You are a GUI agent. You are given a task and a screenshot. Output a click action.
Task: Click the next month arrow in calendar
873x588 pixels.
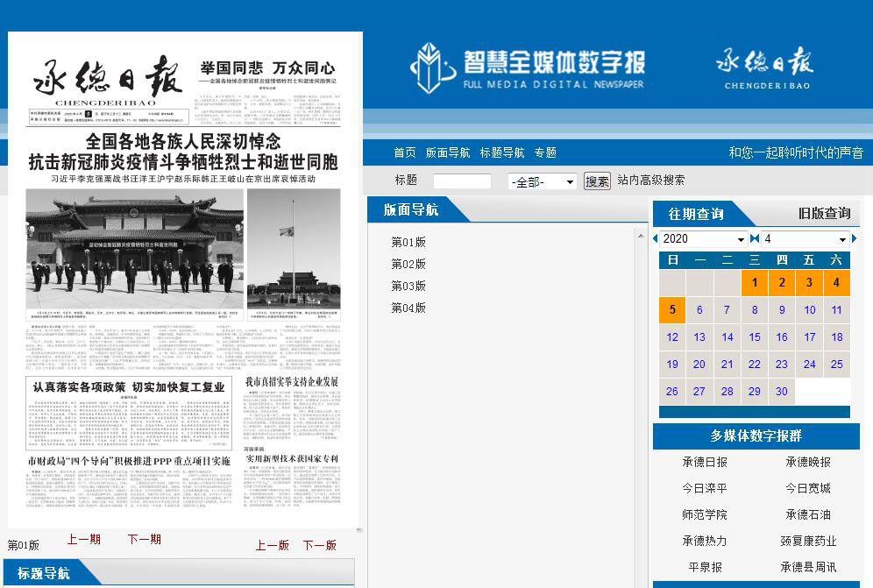click(855, 239)
